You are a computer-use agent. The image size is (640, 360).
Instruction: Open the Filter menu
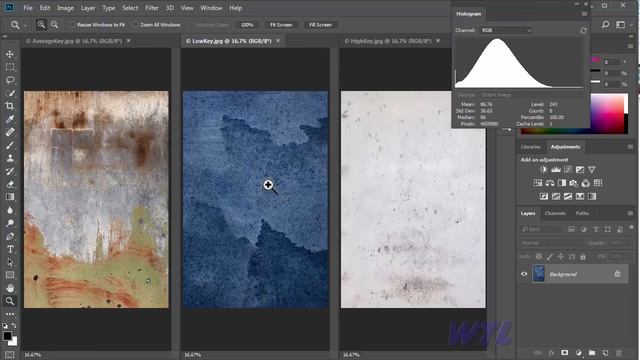coord(152,8)
